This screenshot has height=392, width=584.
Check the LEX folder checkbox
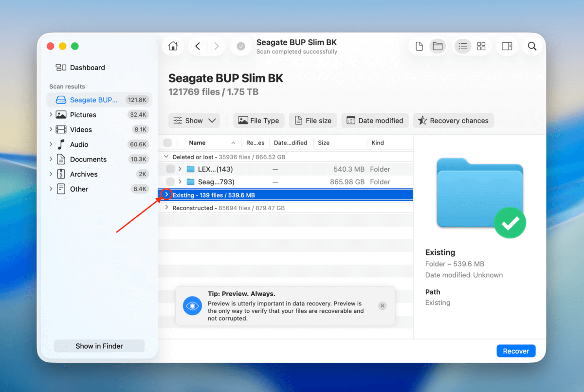pyautogui.click(x=170, y=169)
